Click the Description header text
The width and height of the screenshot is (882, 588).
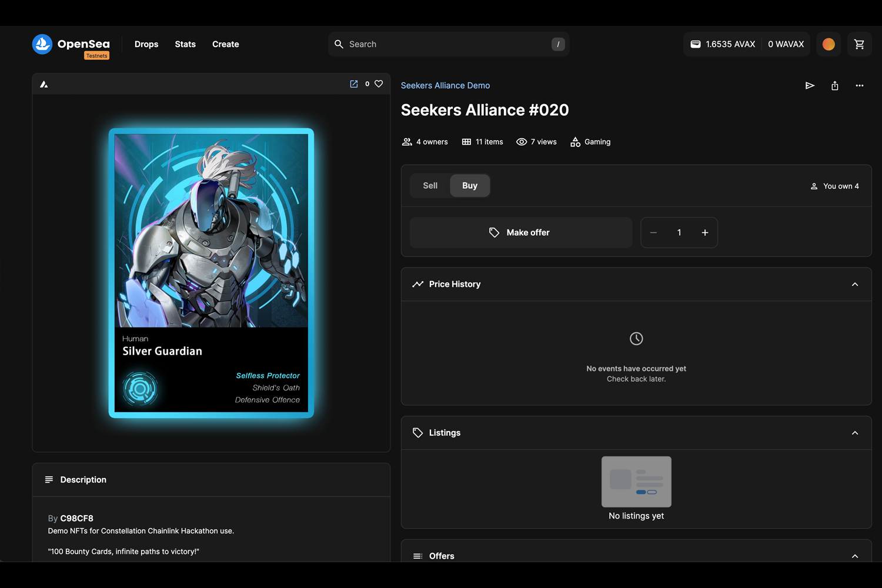point(83,480)
